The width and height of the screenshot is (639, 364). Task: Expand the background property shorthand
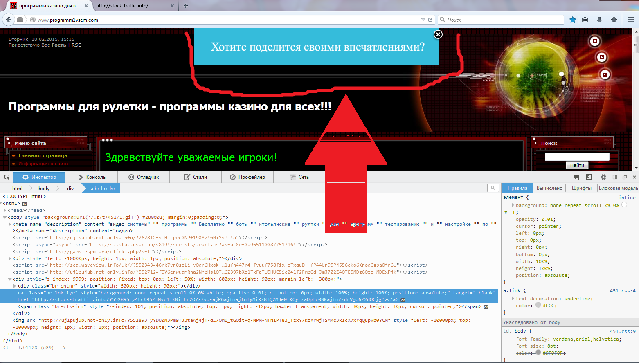(513, 205)
